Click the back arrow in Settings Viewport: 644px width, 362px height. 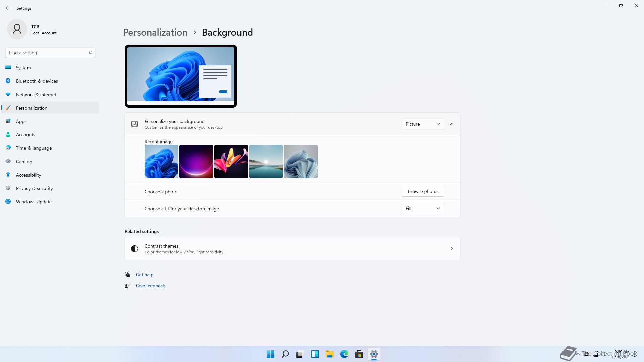click(x=8, y=8)
